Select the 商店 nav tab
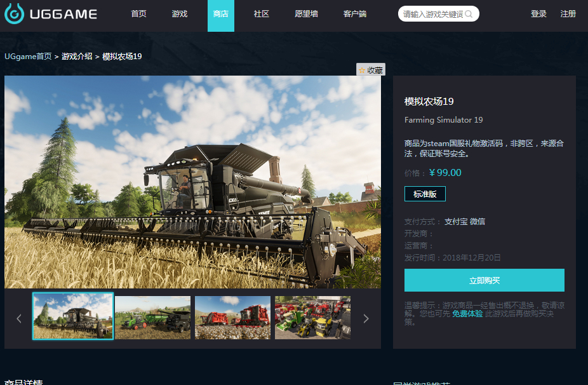This screenshot has height=385, width=588. click(221, 16)
